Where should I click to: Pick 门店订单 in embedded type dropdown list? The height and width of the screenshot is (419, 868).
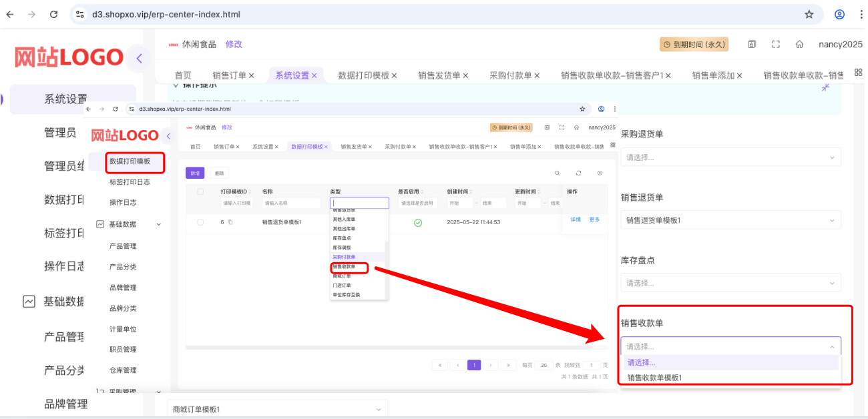(x=359, y=285)
